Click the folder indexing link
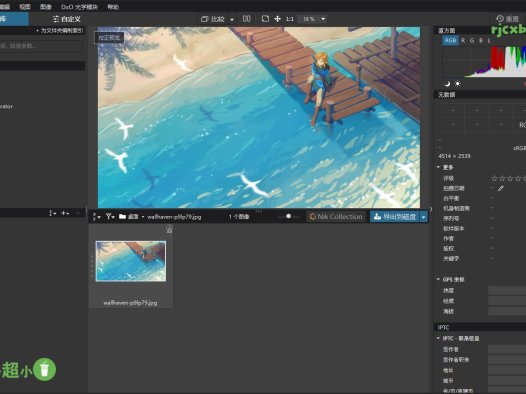The image size is (526, 394). [x=59, y=31]
